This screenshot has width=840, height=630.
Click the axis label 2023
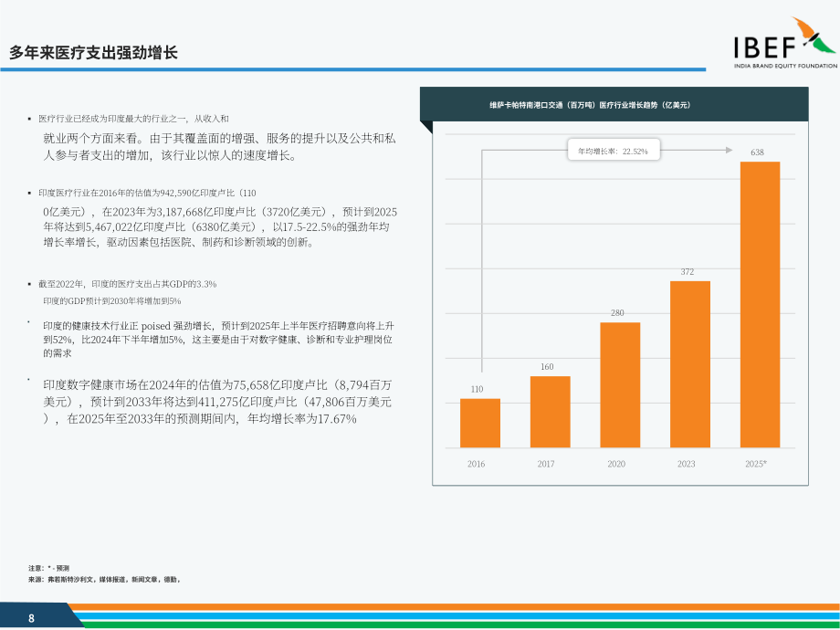687,464
